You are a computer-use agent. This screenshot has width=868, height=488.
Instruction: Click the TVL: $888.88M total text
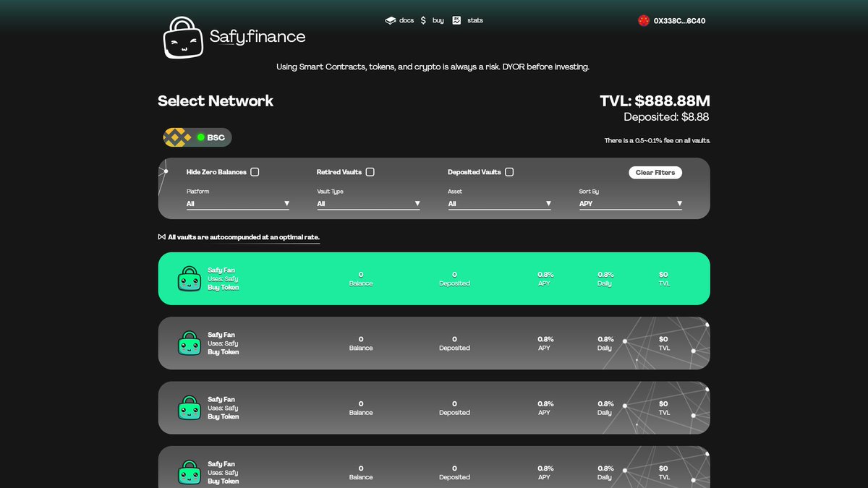[x=655, y=101]
